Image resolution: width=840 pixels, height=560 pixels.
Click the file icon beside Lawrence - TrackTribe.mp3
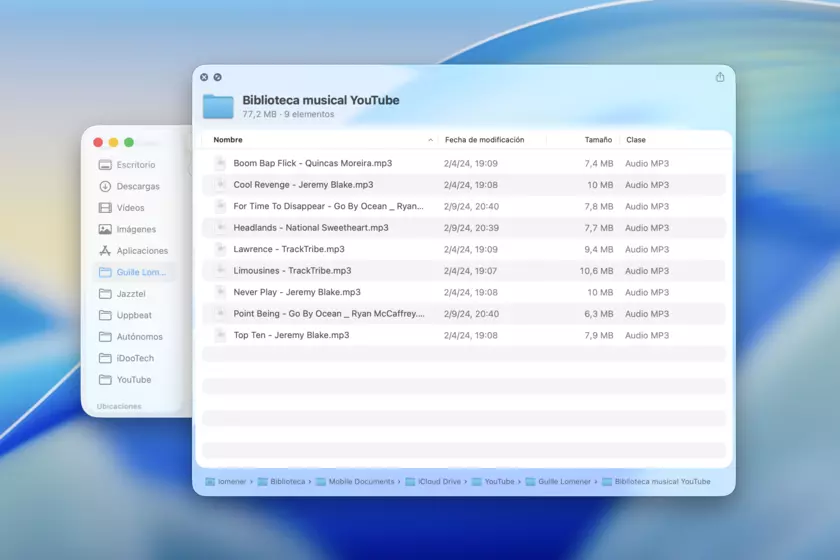(x=221, y=249)
